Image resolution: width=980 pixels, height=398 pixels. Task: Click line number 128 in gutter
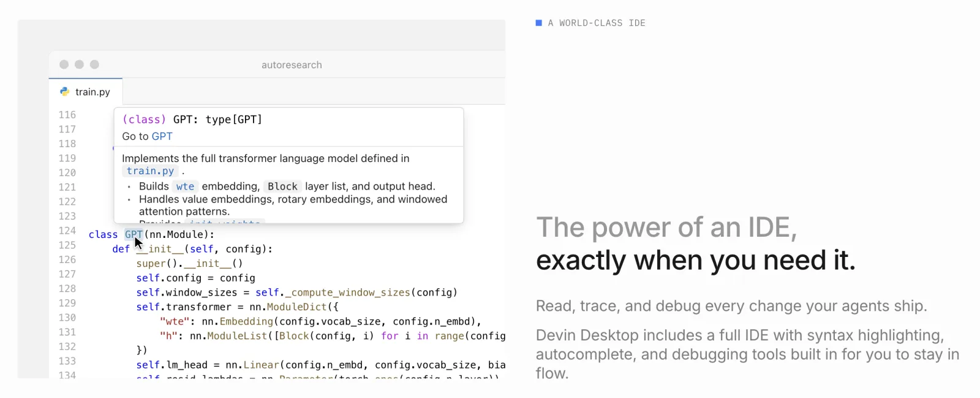67,289
